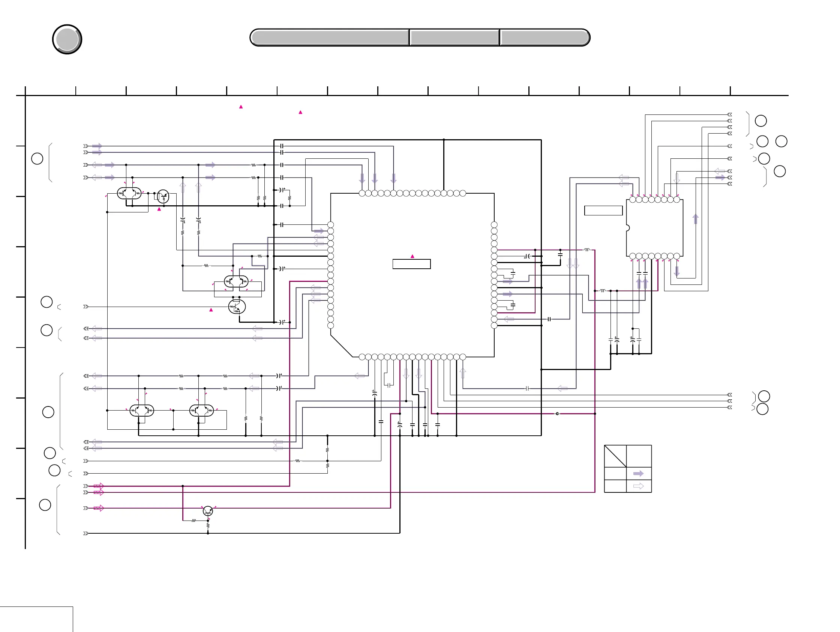
Task: Select the rightmost rounded gray header segment
Action: [x=545, y=38]
